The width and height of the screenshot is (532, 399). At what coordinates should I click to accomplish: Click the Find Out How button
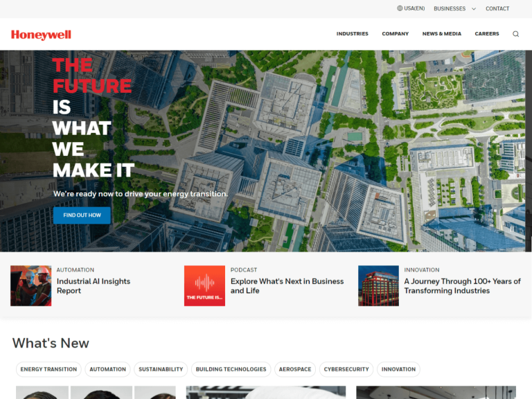82,215
